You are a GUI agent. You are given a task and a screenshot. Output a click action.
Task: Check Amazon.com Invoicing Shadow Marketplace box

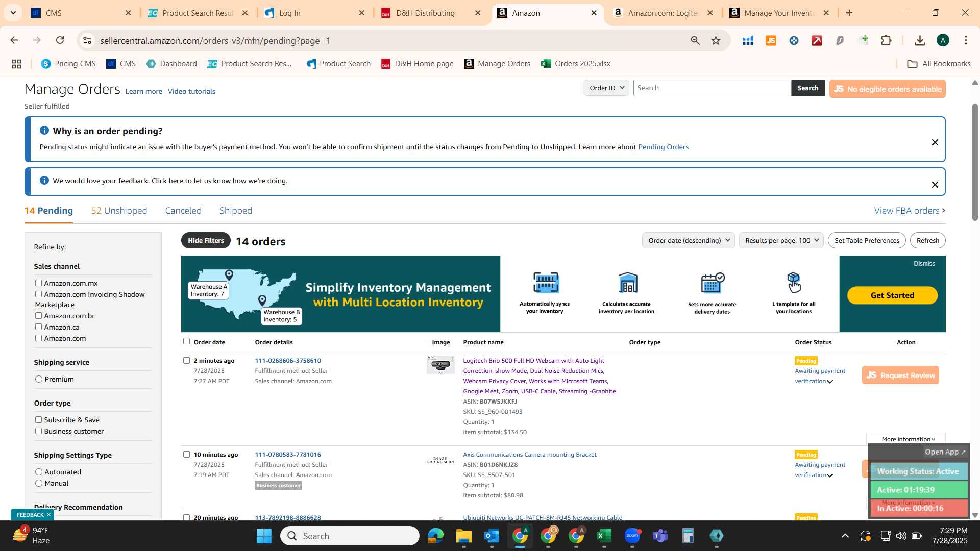pyautogui.click(x=38, y=294)
